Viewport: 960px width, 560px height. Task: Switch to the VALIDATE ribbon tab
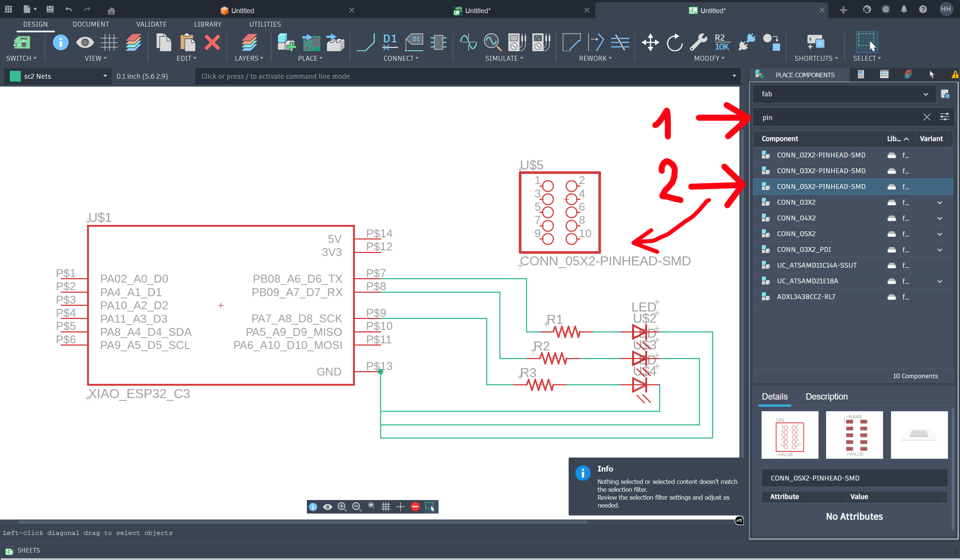coord(151,24)
